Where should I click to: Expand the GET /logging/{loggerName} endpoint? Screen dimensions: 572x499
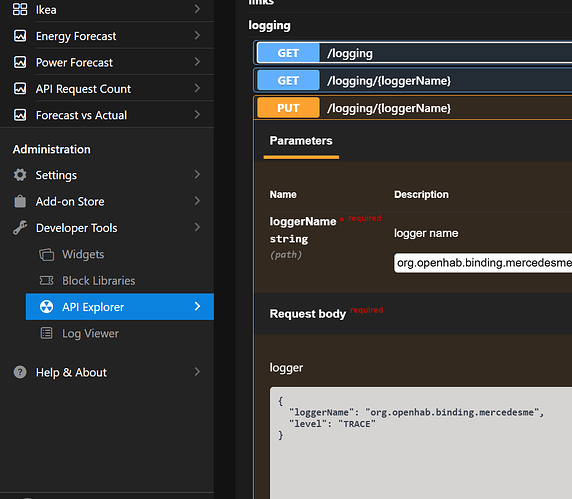click(x=413, y=80)
